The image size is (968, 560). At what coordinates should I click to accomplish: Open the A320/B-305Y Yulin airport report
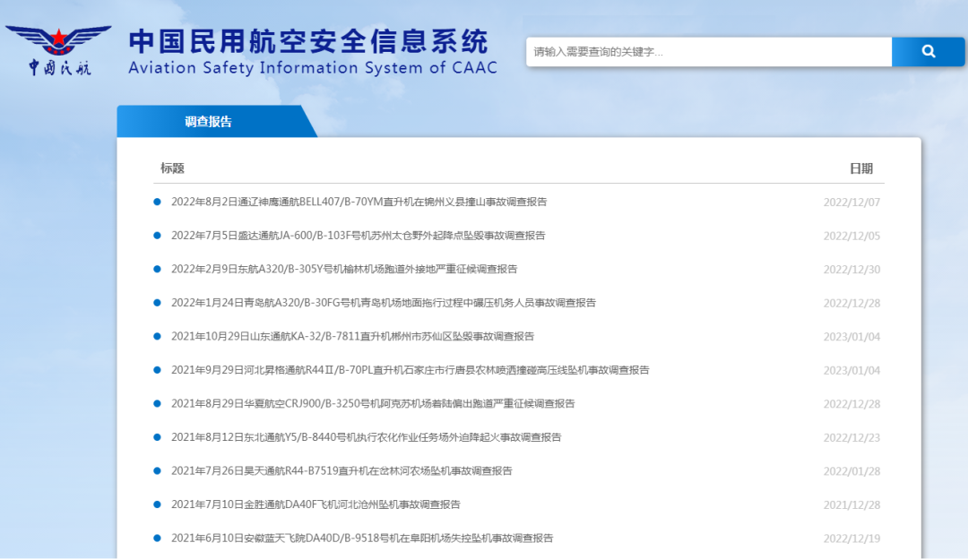click(344, 269)
